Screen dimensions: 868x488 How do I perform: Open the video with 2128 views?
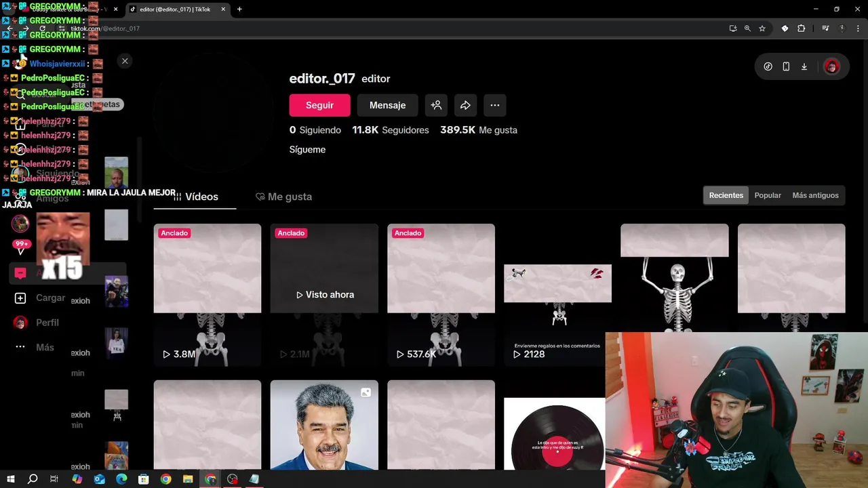point(557,295)
